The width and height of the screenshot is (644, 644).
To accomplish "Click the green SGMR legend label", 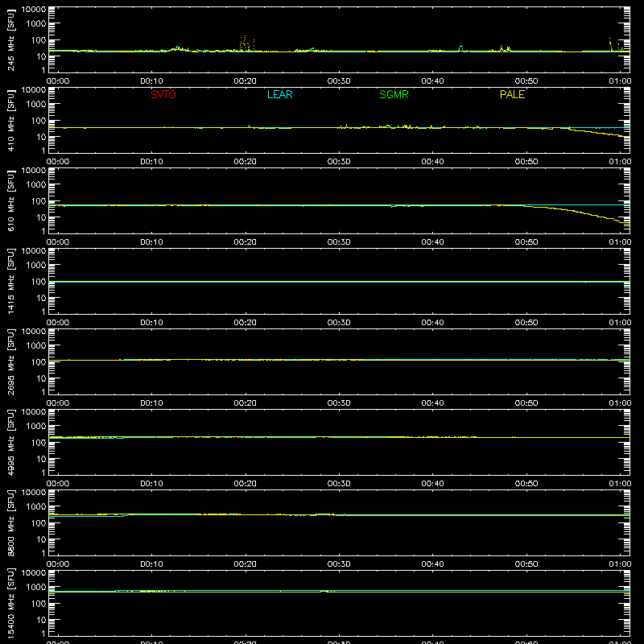I will pyautogui.click(x=394, y=94).
